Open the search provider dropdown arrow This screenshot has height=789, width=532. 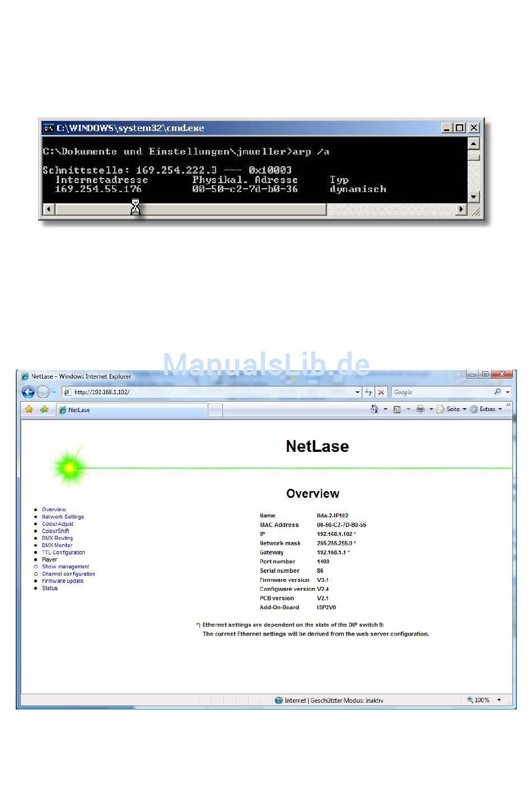[508, 392]
